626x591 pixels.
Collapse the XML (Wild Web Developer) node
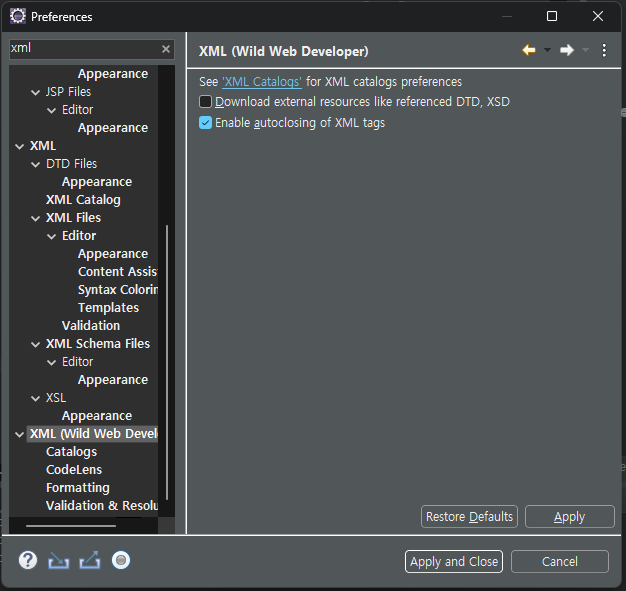[x=20, y=434]
